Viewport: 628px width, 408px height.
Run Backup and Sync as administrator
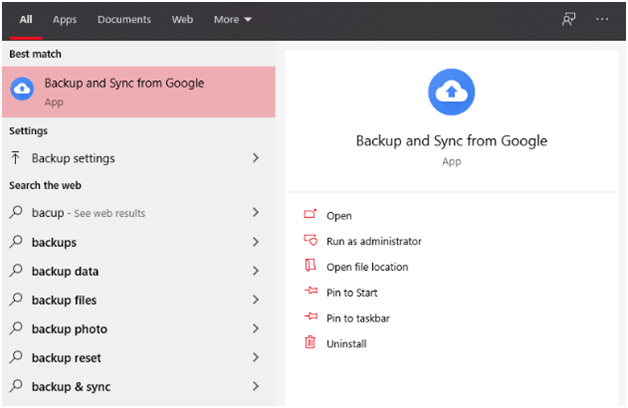point(374,241)
